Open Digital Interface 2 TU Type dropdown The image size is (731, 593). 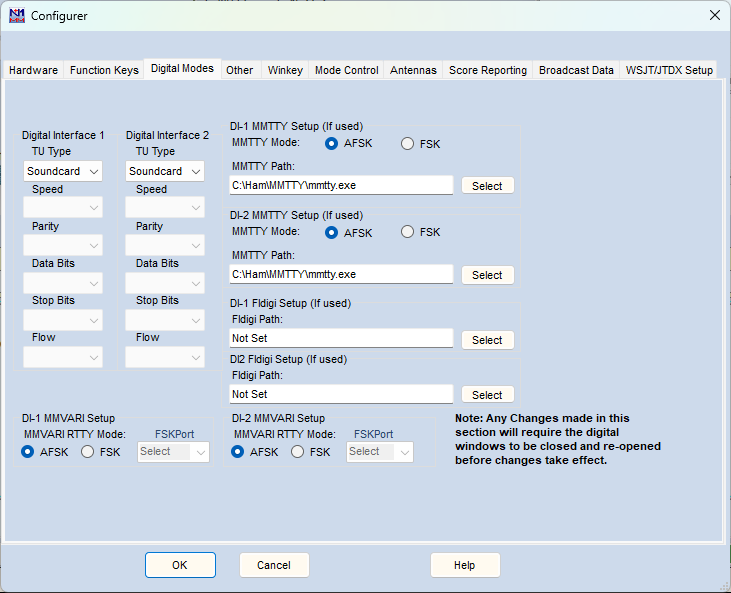point(165,171)
